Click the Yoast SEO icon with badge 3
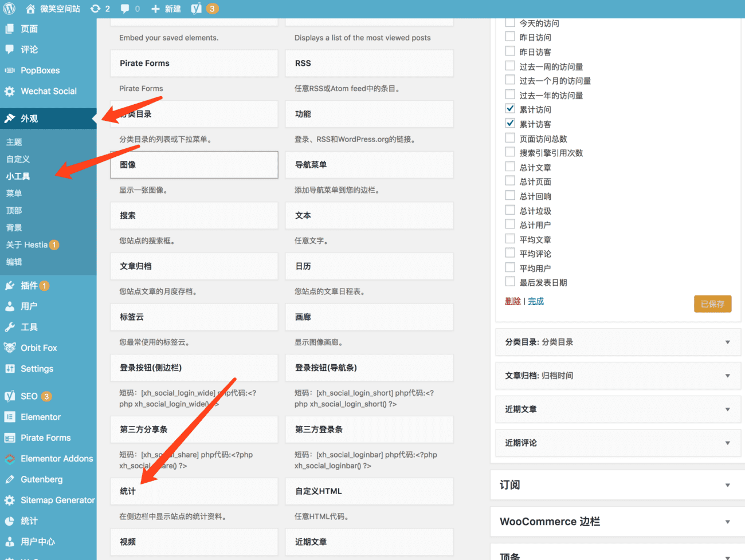This screenshot has width=745, height=560. (198, 9)
